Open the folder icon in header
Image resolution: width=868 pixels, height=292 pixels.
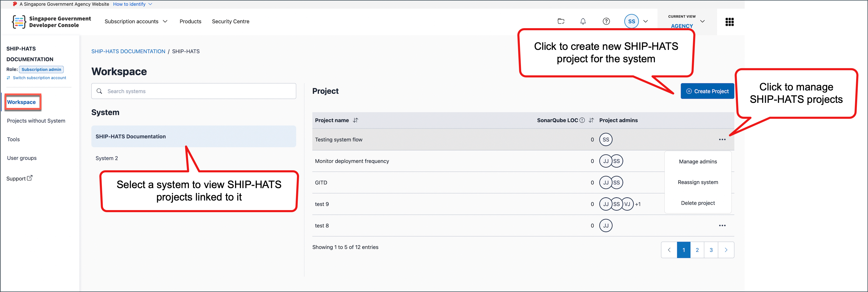[561, 21]
